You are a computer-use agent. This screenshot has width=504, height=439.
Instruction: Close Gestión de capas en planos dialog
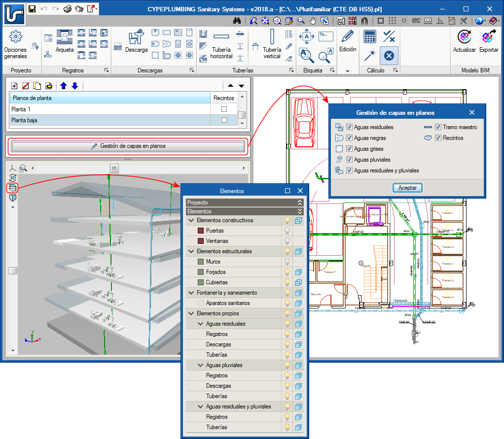(471, 112)
